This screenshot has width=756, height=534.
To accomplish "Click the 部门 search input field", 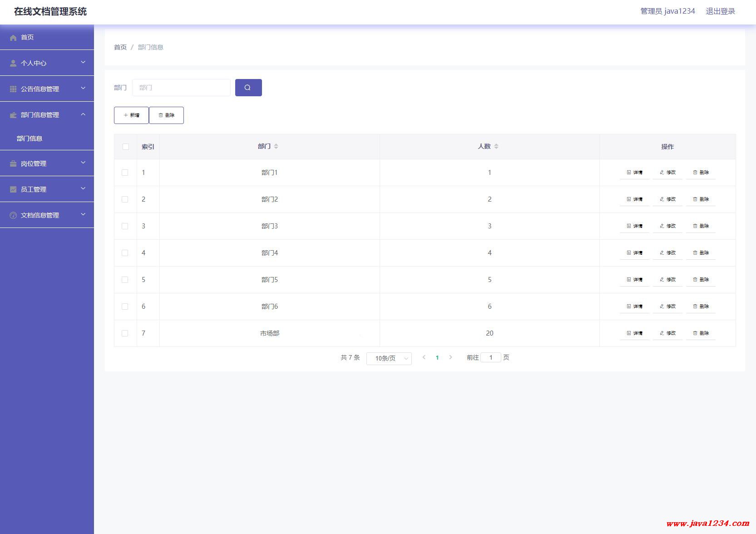I will click(181, 88).
